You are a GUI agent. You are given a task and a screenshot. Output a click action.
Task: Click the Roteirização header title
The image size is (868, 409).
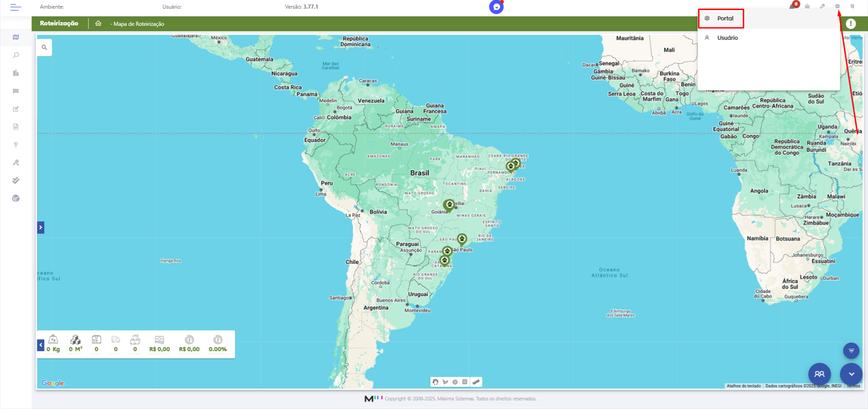point(59,23)
